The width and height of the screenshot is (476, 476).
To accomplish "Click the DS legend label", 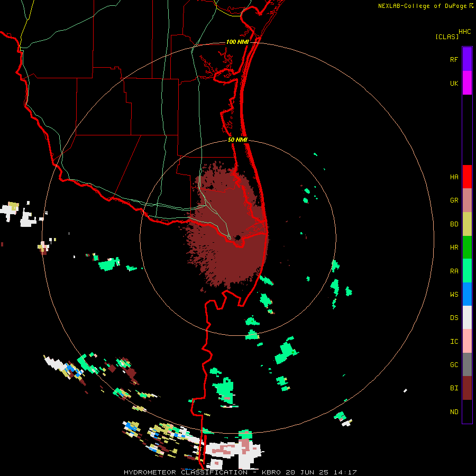I will (x=454, y=318).
